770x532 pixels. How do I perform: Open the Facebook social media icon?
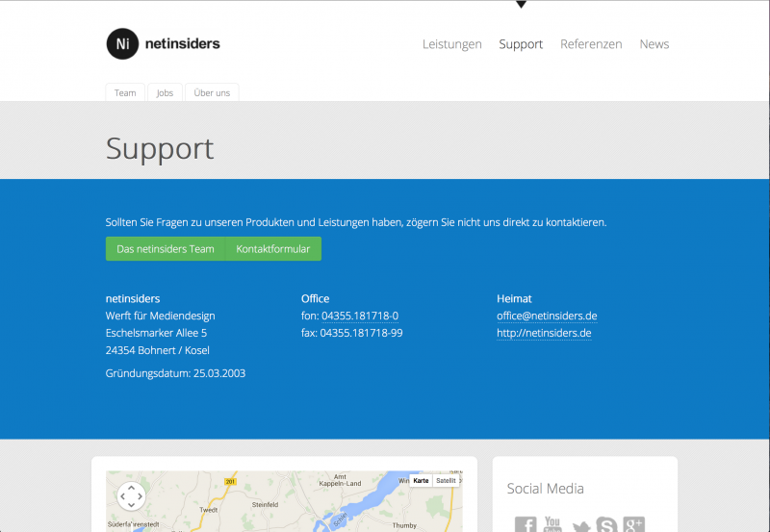(526, 524)
